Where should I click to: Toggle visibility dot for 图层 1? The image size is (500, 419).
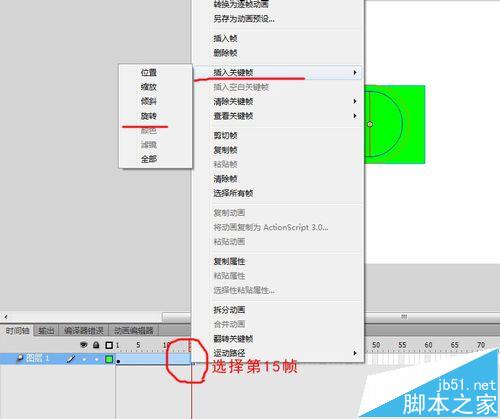(84, 359)
